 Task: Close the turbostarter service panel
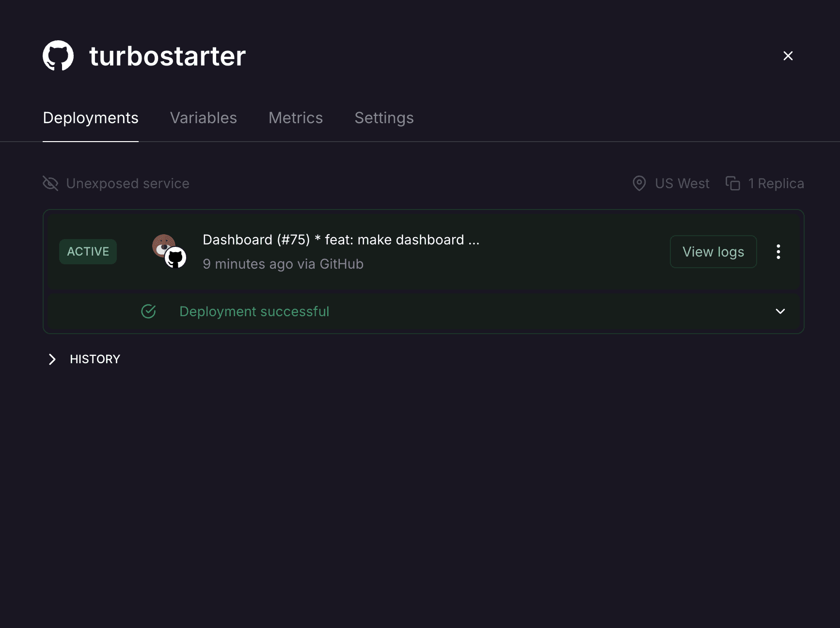click(x=788, y=56)
